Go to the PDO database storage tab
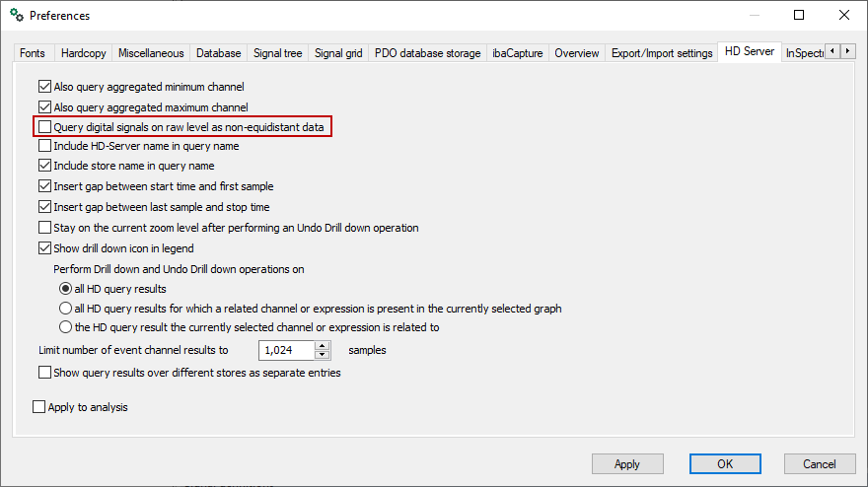Viewport: 868px width, 487px height. click(427, 53)
